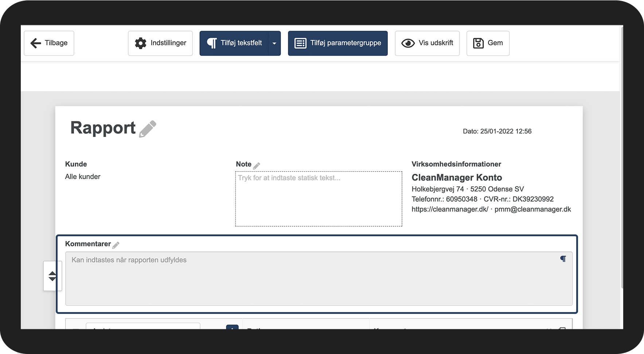
Task: Click "Telefonnr.: 60950348" text
Action: (x=444, y=199)
